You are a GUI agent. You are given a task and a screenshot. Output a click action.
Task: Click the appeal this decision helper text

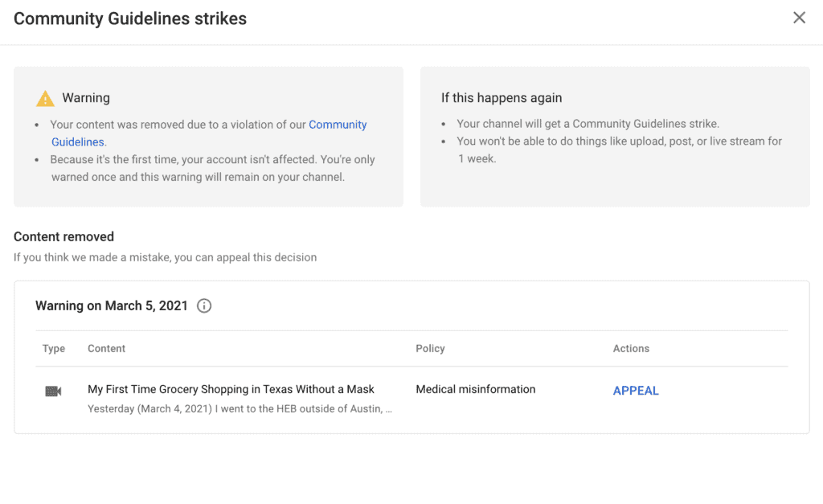[165, 257]
